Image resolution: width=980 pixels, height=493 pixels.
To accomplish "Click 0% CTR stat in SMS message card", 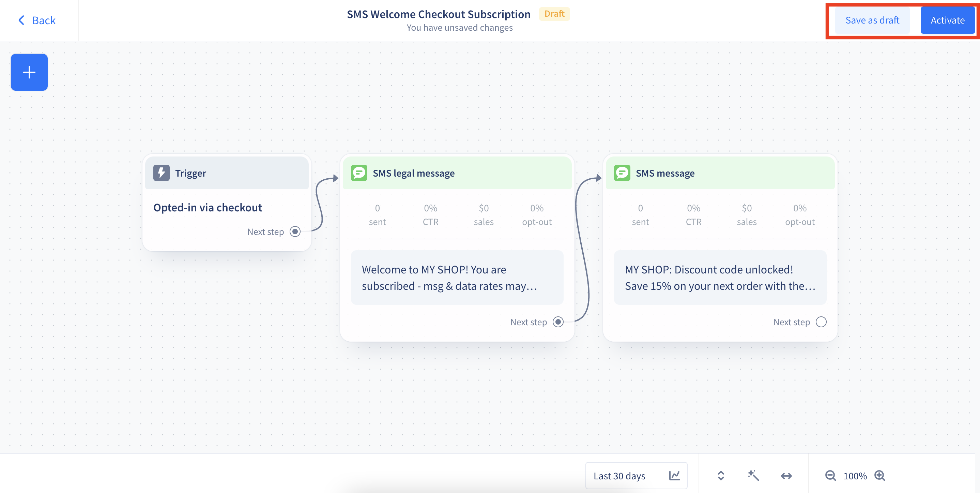I will tap(693, 215).
